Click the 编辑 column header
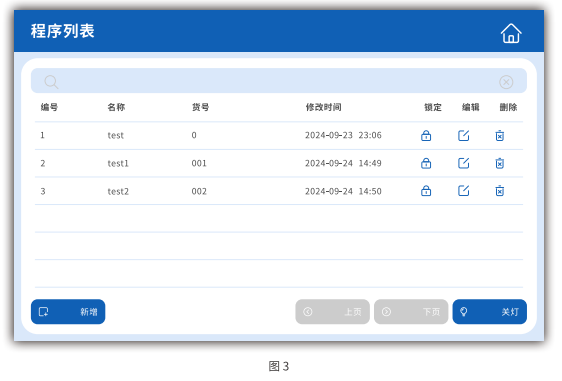This screenshot has width=562, height=381. click(471, 107)
